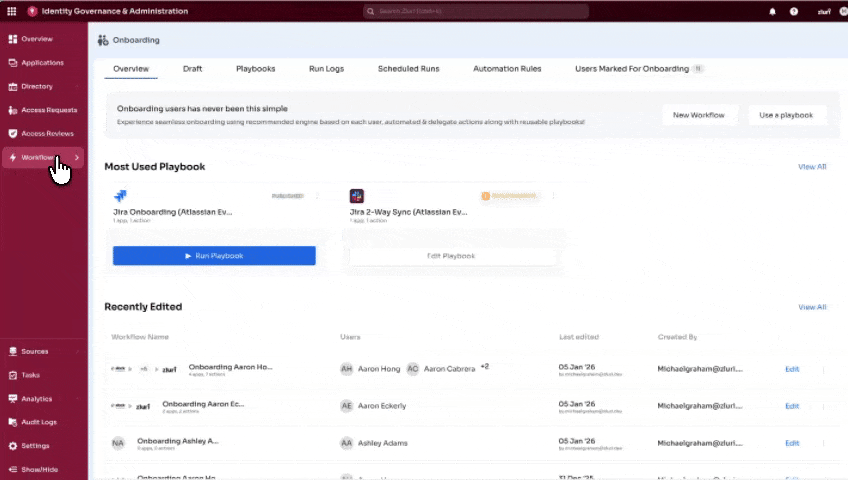Click the Identity Governance shield logo
This screenshot has height=480, width=848.
click(32, 11)
